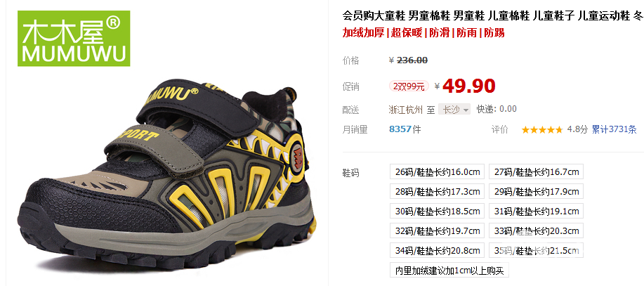Choose the 29码 17.9cm size option
644x286 pixels.
536,191
